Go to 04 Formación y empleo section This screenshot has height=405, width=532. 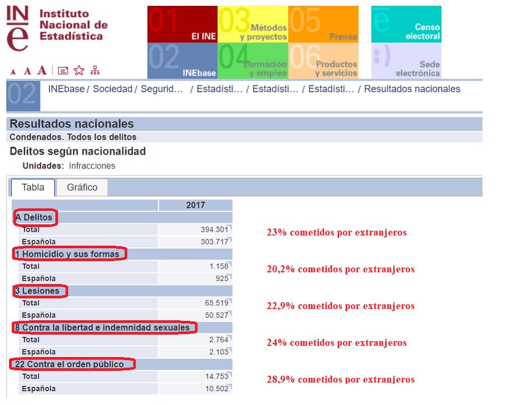[253, 61]
